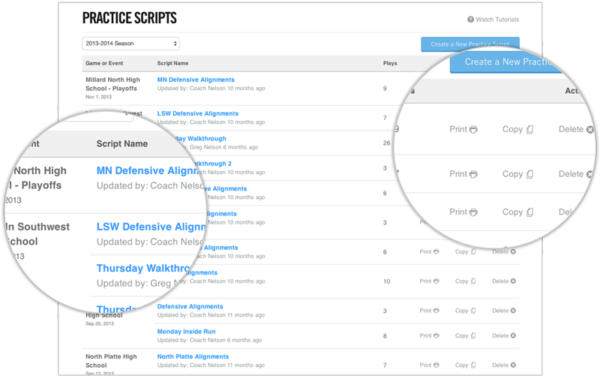Select the Plays column header
The height and width of the screenshot is (376, 600).
pyautogui.click(x=390, y=63)
